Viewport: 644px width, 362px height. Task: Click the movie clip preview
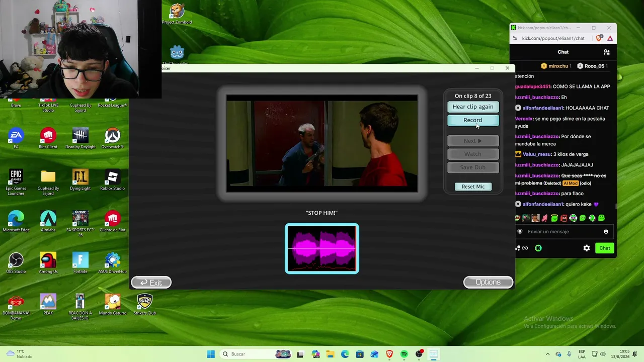tap(322, 143)
